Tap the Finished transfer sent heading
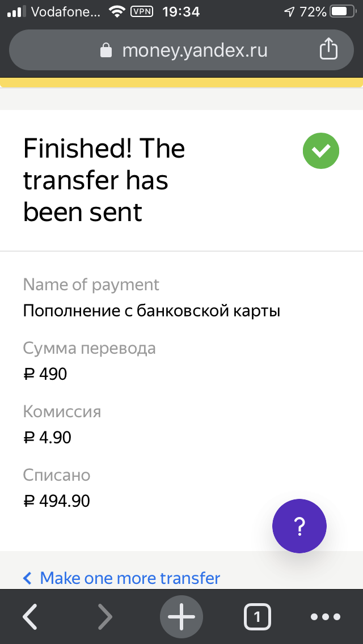The image size is (363, 644). point(104,180)
